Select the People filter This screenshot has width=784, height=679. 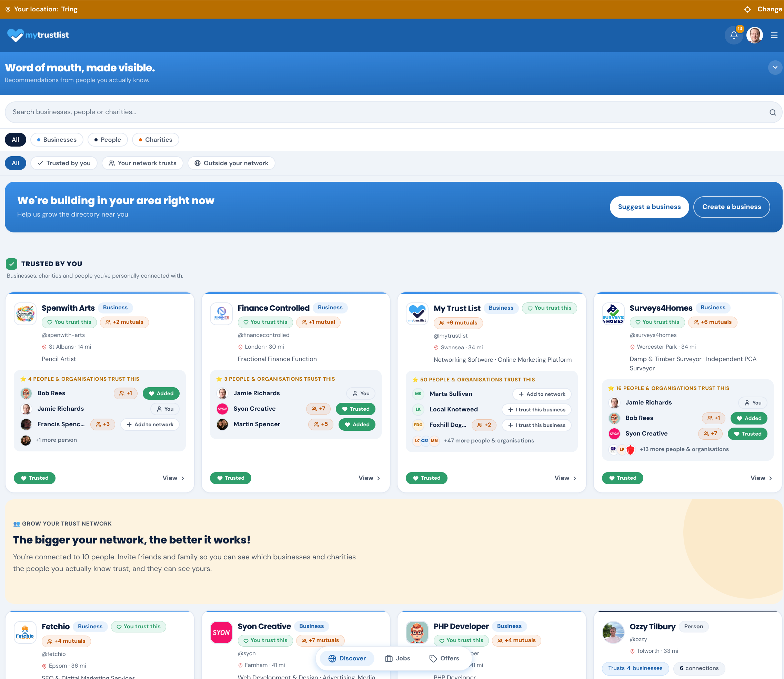click(x=108, y=140)
